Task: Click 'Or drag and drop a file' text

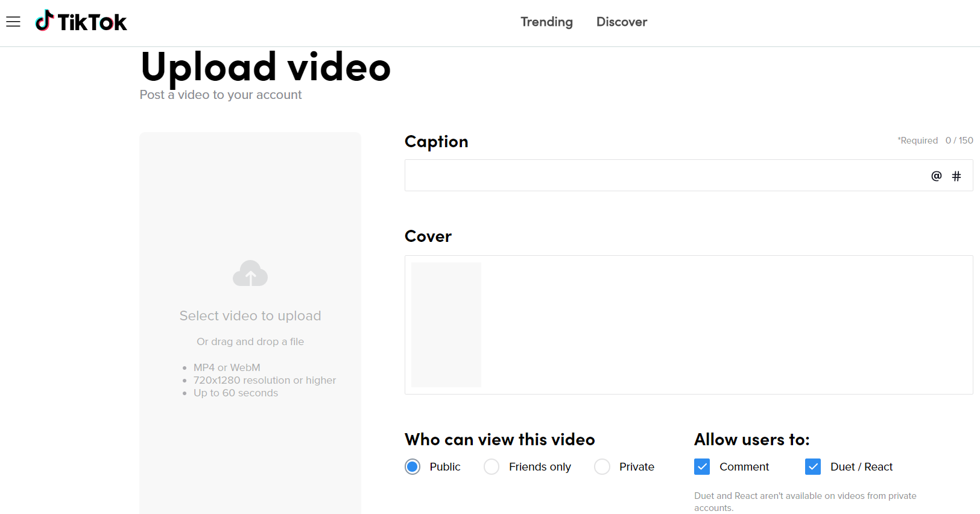Action: (x=250, y=341)
